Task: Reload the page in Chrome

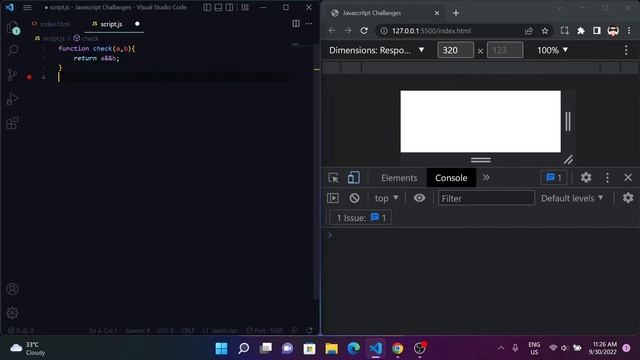Action: [364, 31]
